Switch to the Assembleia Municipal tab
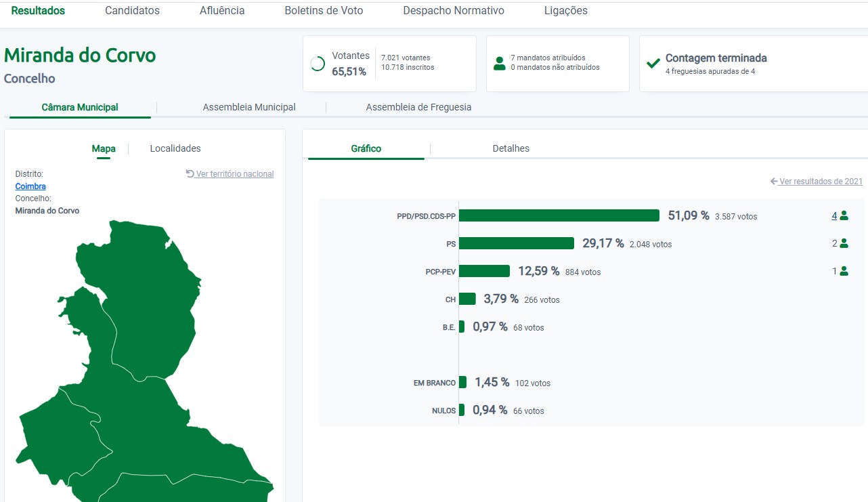The height and width of the screenshot is (502, 868). (x=249, y=107)
